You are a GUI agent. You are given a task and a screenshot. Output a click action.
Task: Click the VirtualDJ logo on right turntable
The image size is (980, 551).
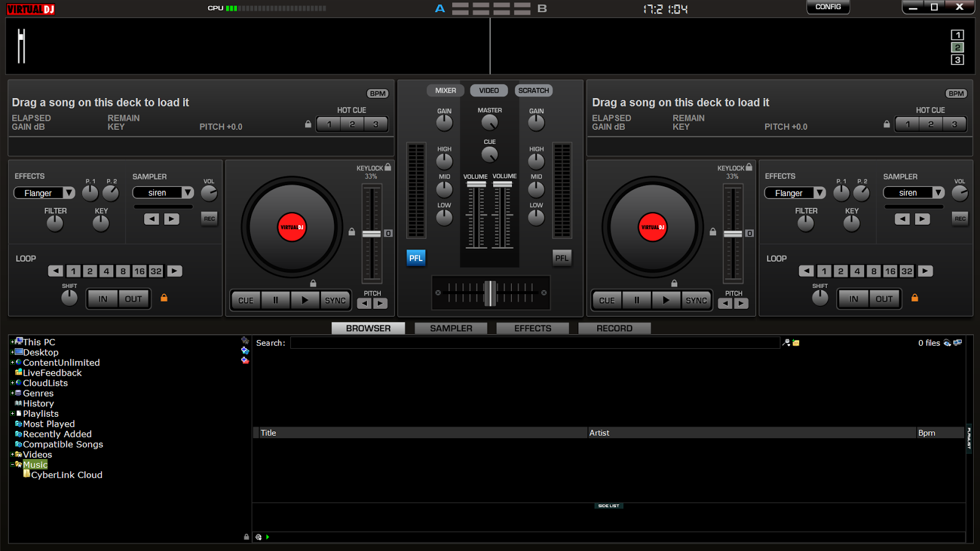[x=653, y=227]
